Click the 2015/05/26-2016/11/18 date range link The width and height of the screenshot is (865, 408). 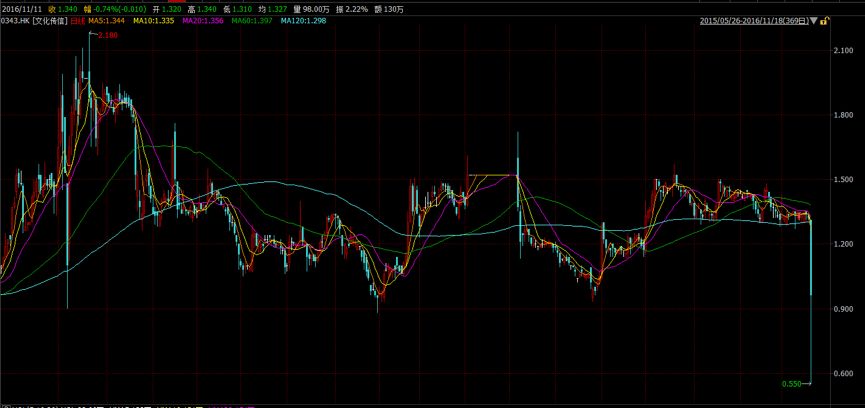[754, 21]
